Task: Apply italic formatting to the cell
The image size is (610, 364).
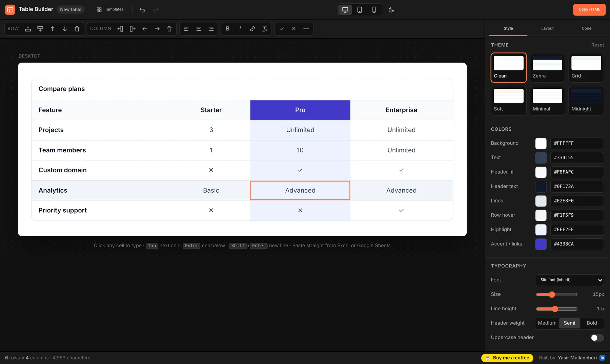Action: pos(240,29)
